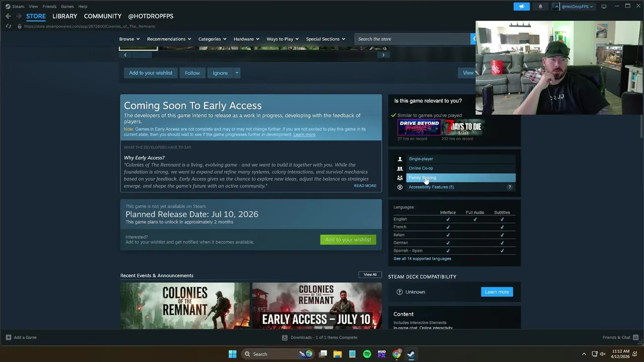The height and width of the screenshot is (362, 644).
Task: Expand the Special Sections dropdown
Action: click(x=326, y=39)
